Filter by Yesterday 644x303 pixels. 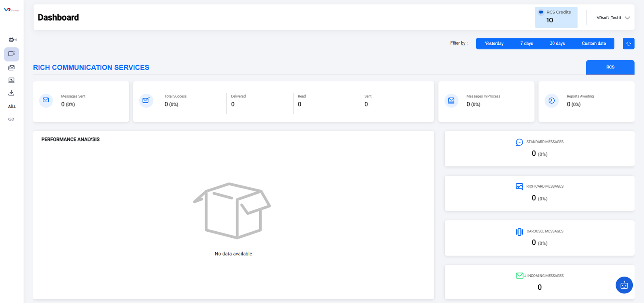pos(494,44)
